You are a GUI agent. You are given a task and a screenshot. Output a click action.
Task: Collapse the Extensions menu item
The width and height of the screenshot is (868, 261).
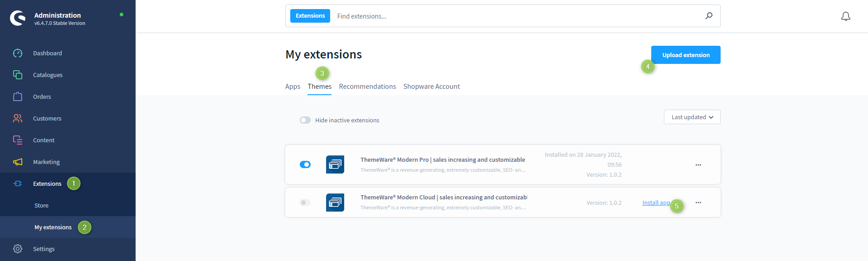tap(68, 184)
